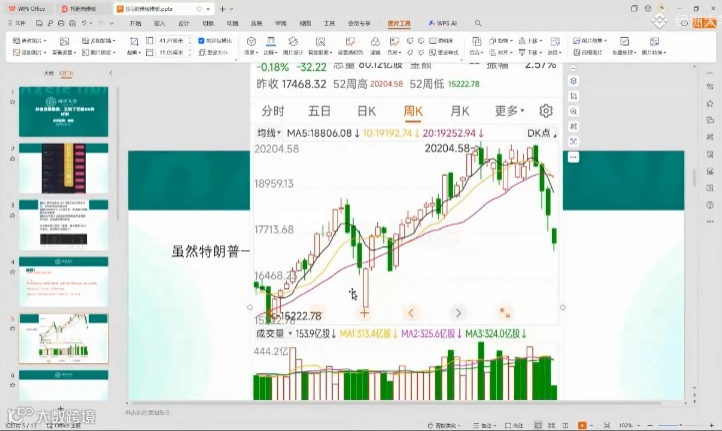Click the left resize handle of the selected picture
The image size is (722, 431).
tap(250, 307)
